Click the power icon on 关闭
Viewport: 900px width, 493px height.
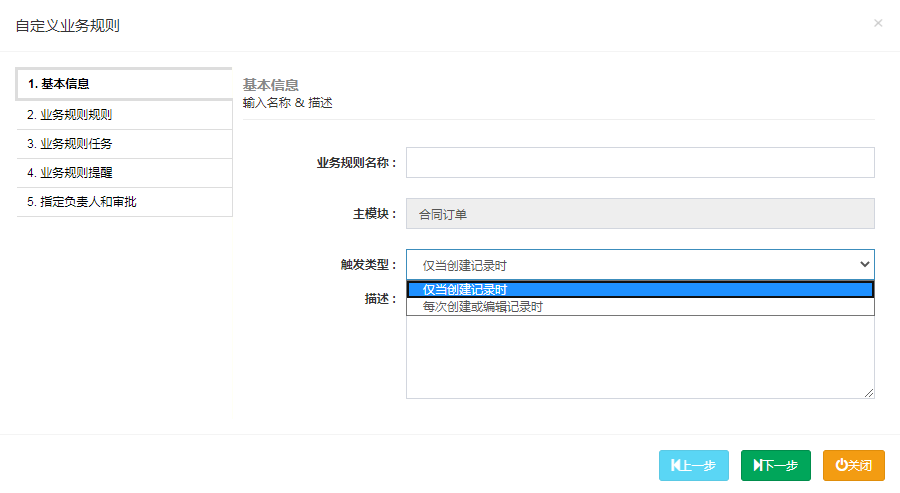(841, 466)
